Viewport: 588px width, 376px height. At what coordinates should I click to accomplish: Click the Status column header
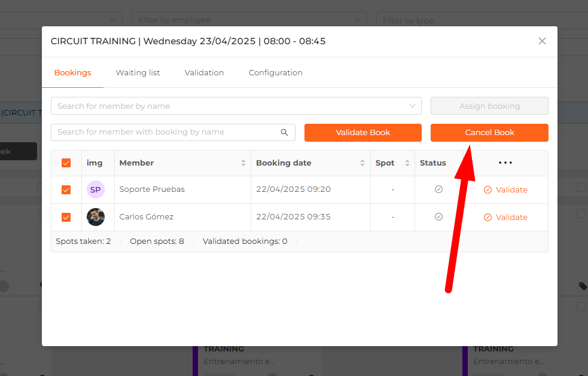coord(432,163)
